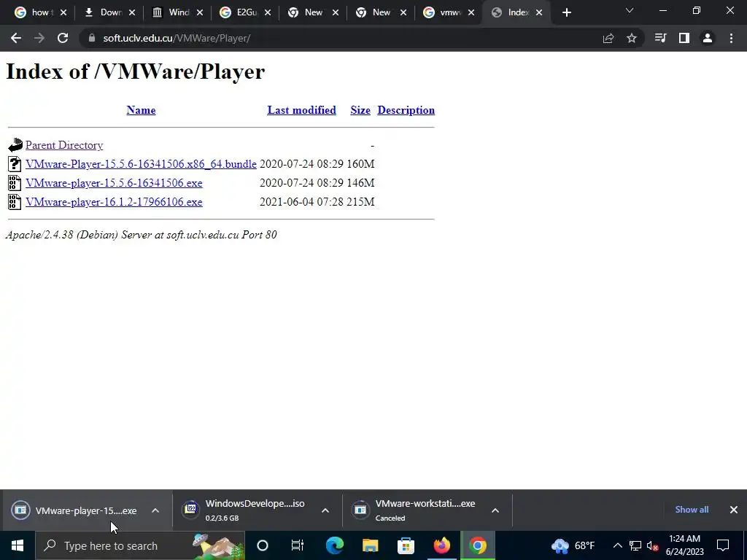Click the forward navigation arrow
747x560 pixels.
[39, 38]
